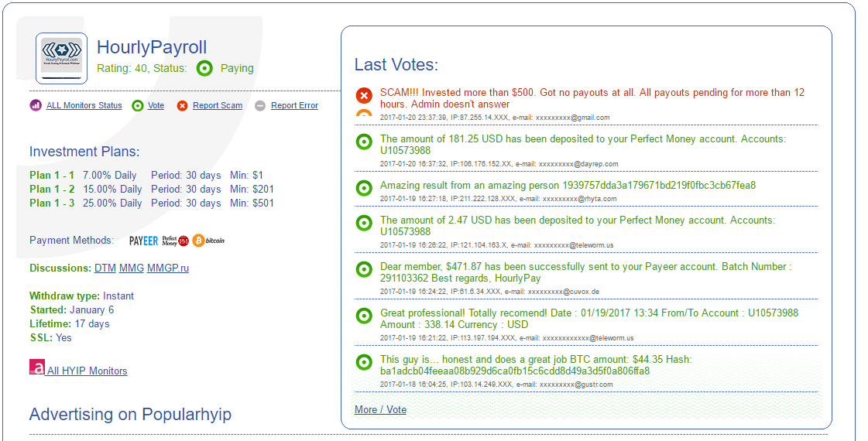Click green icon beside Amazing result vote
This screenshot has height=441, width=868.
tap(364, 188)
